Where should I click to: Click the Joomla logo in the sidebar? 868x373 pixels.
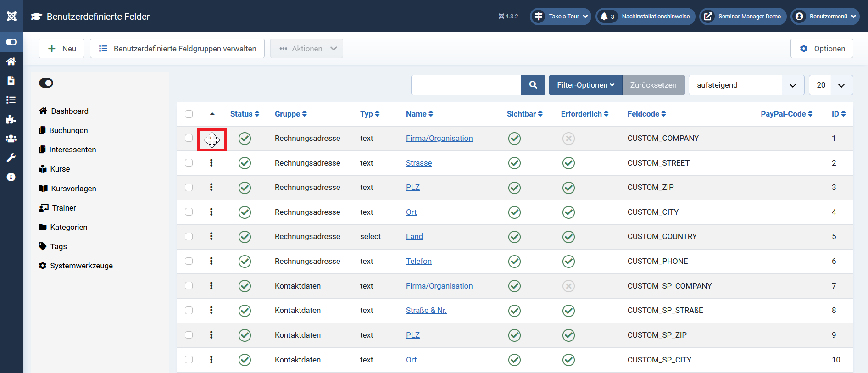(x=11, y=16)
